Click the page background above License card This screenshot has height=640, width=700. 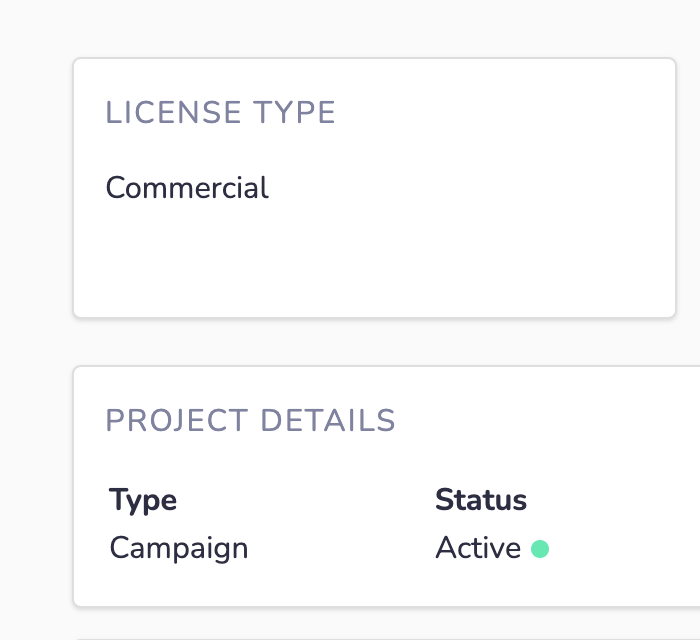tap(375, 28)
